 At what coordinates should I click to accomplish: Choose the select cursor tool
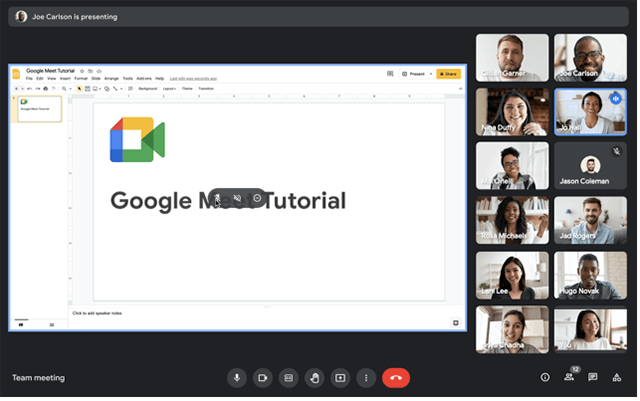coord(79,89)
